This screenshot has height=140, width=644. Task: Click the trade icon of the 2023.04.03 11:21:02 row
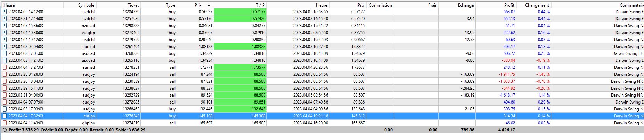[x=5, y=60]
